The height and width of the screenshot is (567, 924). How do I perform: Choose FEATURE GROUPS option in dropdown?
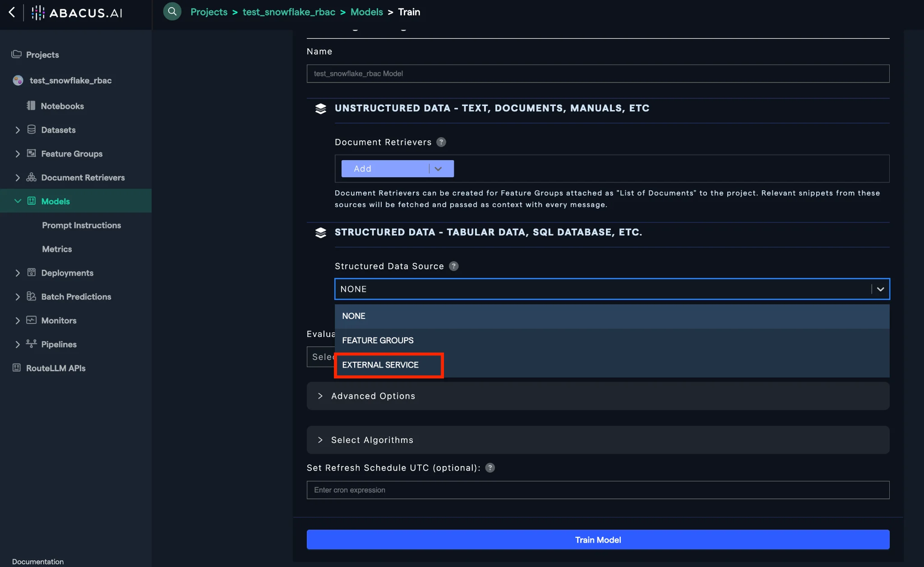378,341
